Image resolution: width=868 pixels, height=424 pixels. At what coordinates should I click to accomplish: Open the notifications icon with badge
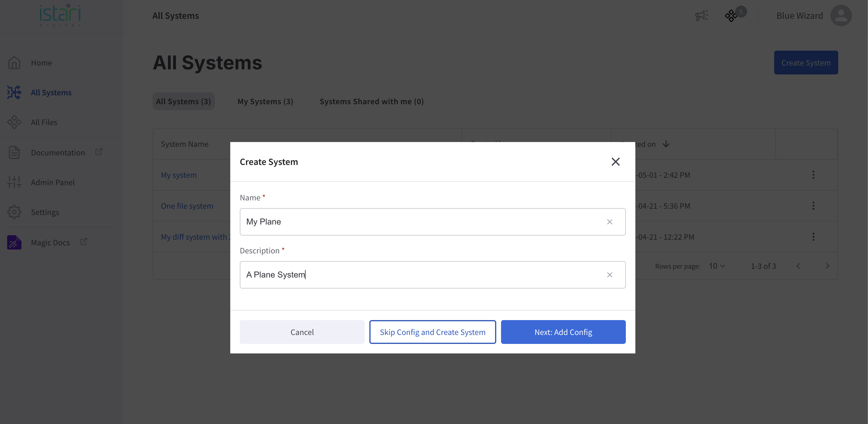click(731, 15)
